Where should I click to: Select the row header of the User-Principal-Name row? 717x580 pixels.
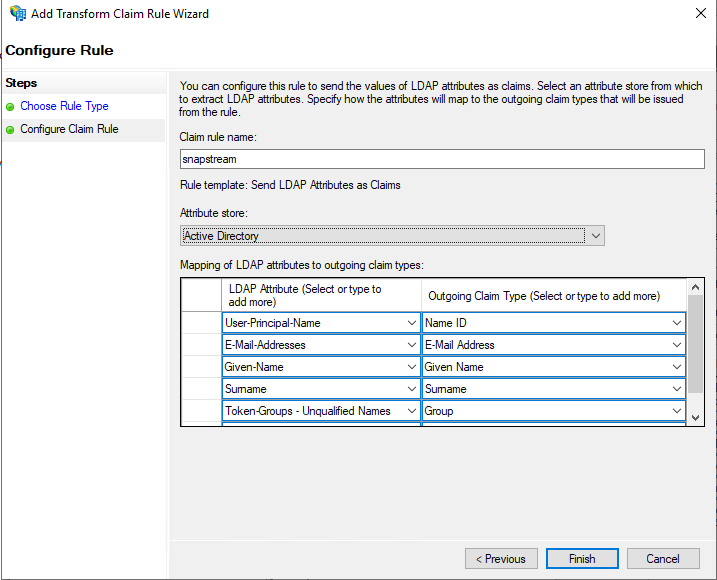coord(202,323)
